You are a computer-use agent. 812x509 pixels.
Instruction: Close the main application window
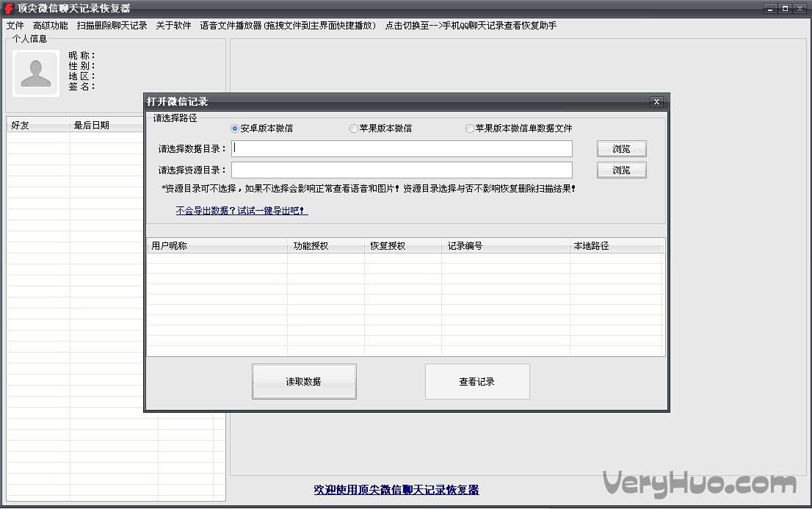(x=800, y=8)
